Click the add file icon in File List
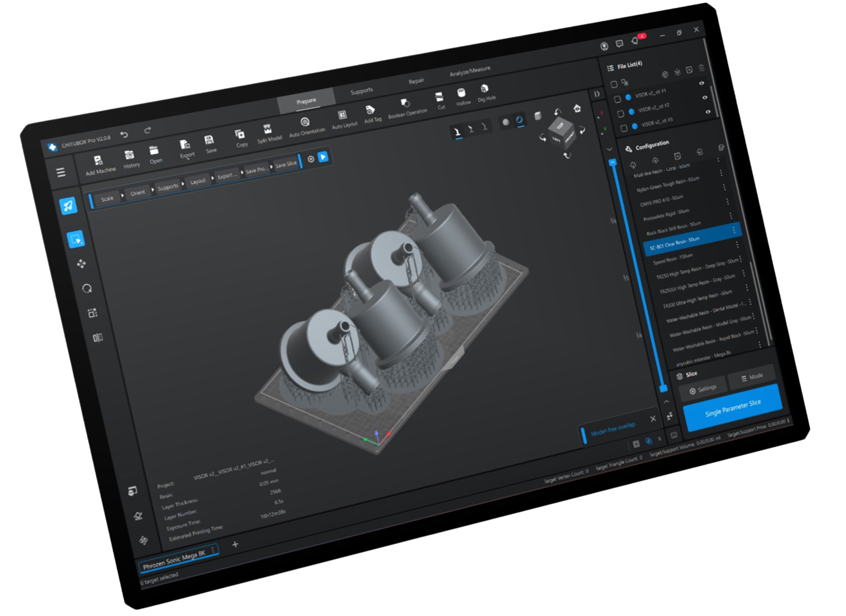846x616 pixels. 689,70
